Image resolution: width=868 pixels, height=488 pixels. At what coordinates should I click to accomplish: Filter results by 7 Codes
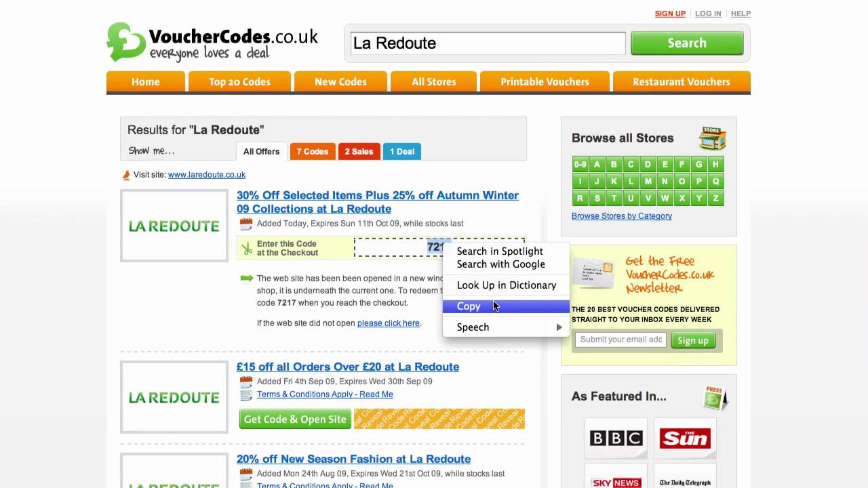coord(312,151)
